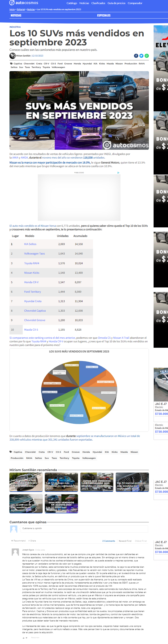Open the Chevrolet Groove table link
This screenshot has width=168, height=644.
[x=35, y=320]
